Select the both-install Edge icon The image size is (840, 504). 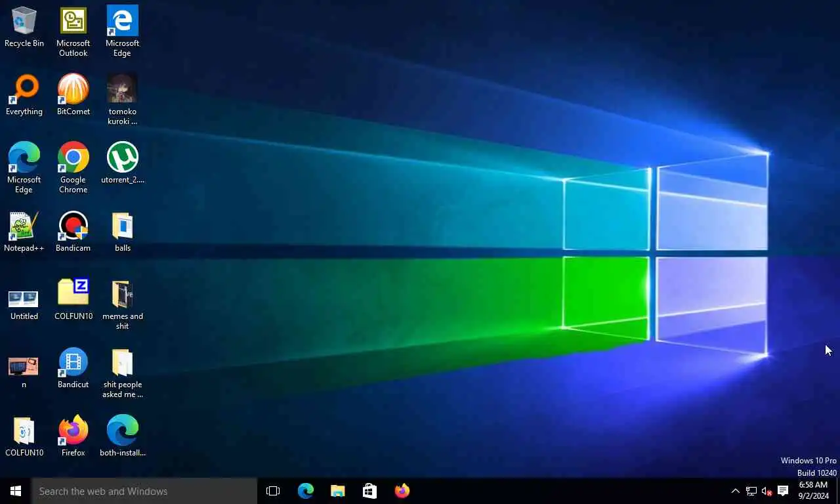[x=122, y=436]
